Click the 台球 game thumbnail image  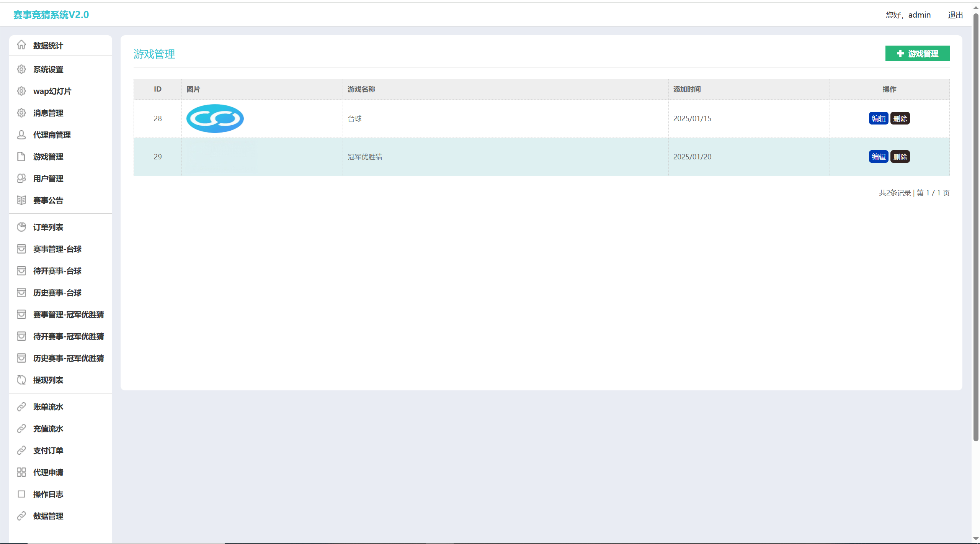[x=215, y=118]
